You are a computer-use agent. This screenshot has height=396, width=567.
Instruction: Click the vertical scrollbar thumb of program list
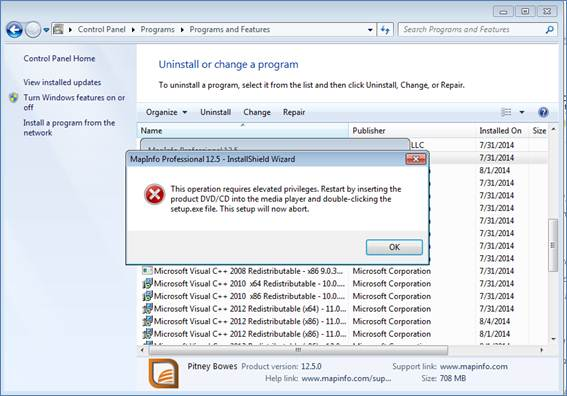(x=553, y=245)
